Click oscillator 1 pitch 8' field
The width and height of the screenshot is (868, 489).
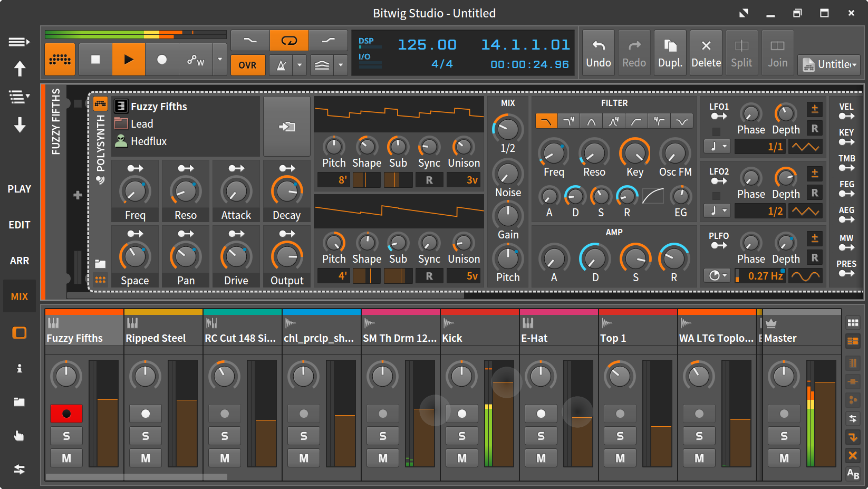[334, 180]
